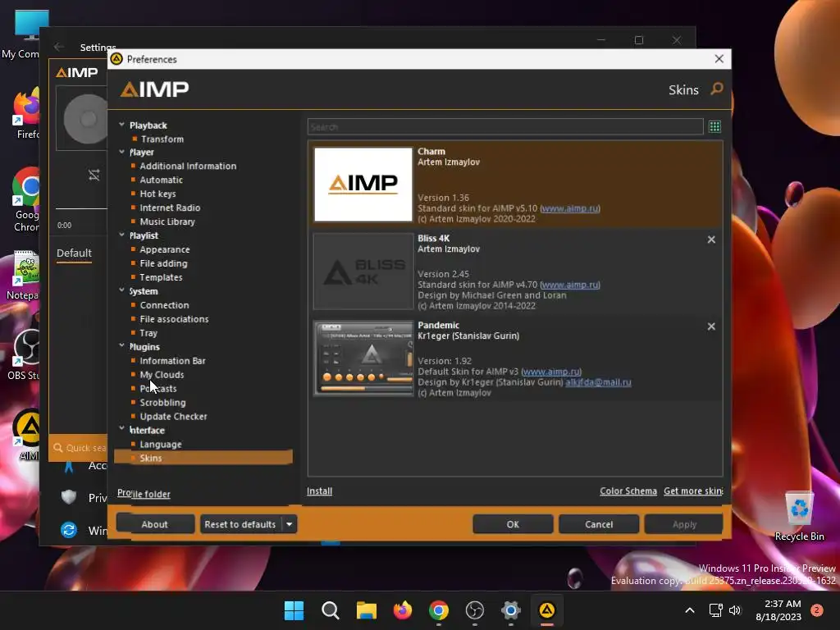Switch skin list to grid view
The height and width of the screenshot is (630, 840).
[714, 127]
